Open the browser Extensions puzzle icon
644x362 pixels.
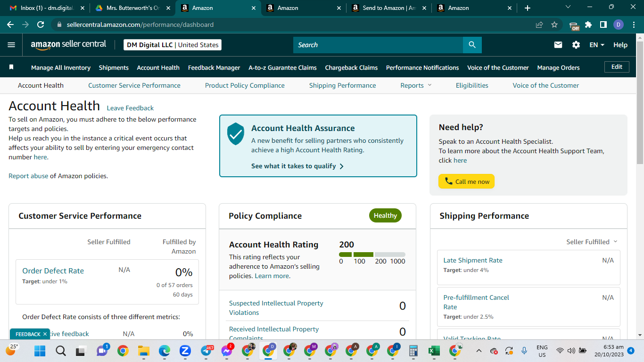(588, 25)
